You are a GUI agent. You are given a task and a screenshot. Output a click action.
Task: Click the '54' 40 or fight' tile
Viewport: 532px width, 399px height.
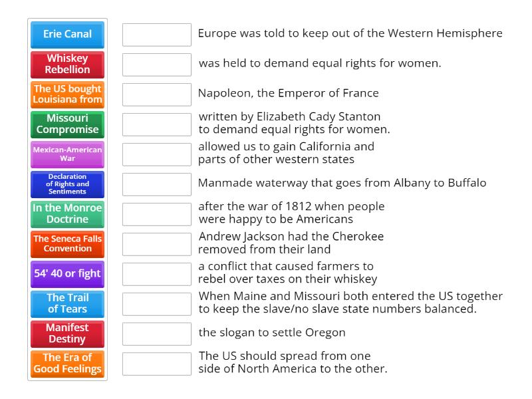click(67, 273)
